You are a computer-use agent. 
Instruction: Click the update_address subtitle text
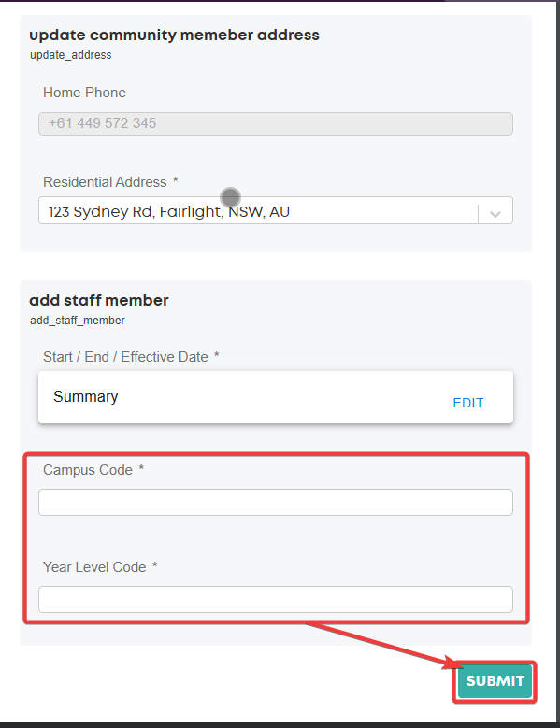tap(70, 55)
